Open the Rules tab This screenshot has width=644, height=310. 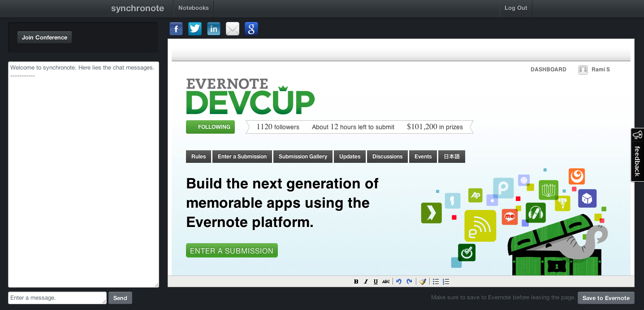(199, 157)
